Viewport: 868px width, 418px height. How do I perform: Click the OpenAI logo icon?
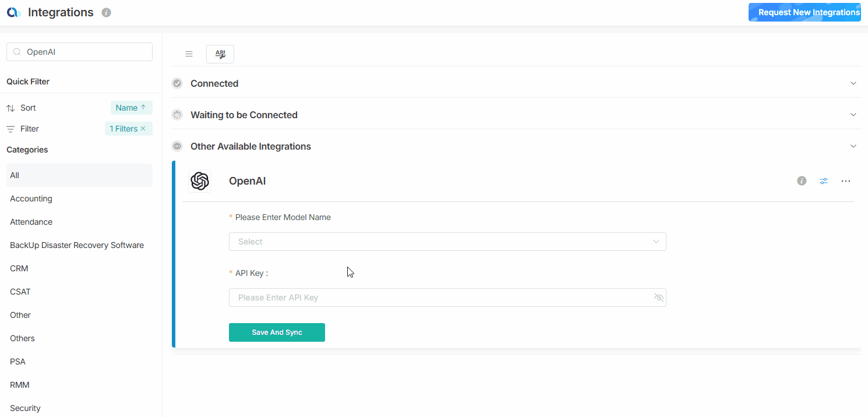(x=200, y=181)
